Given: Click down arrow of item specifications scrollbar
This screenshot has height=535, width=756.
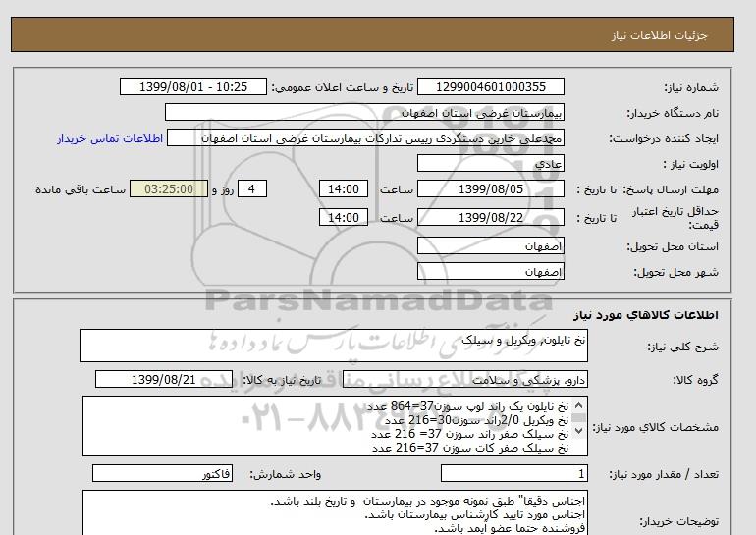Looking at the screenshot, I should [x=579, y=430].
